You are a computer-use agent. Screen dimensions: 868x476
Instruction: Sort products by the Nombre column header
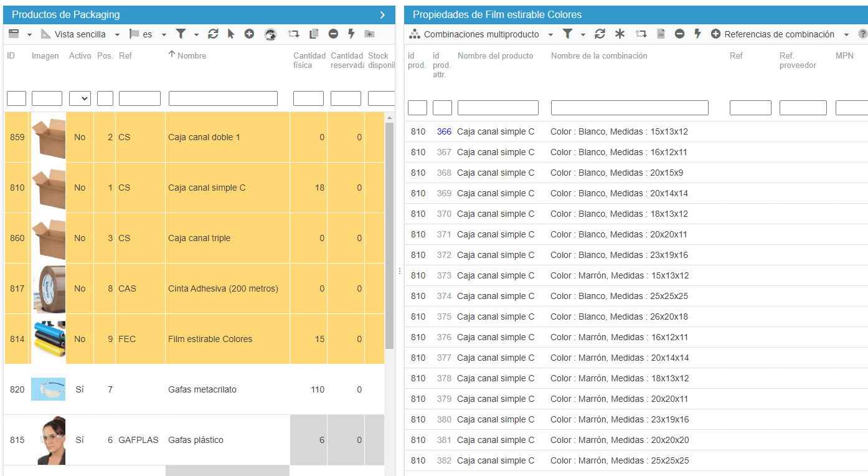[191, 55]
